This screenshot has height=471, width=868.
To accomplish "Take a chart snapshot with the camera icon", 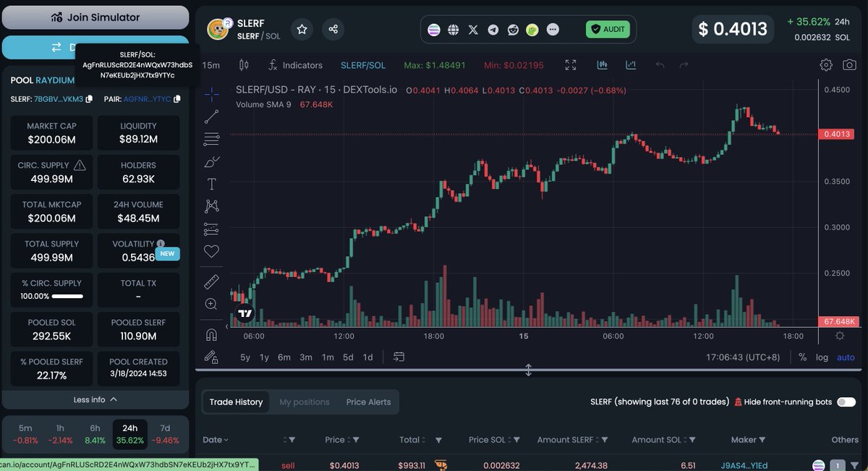I will point(849,65).
